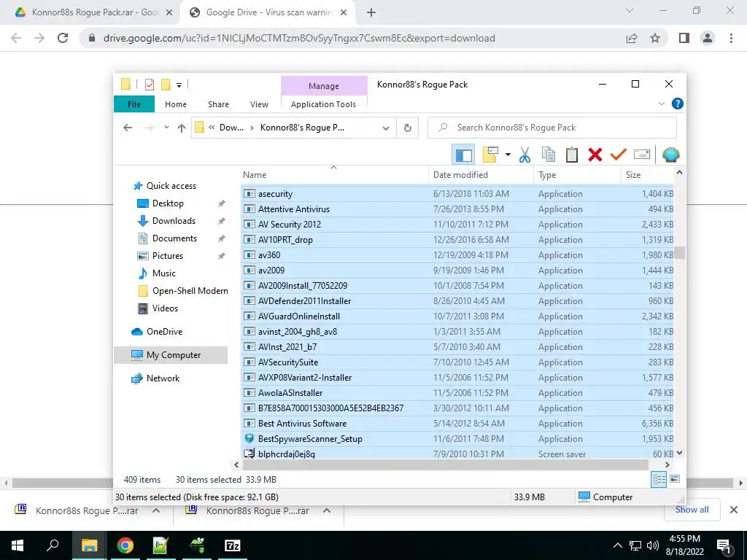Click the orange checkmark Properties icon
747x560 pixels.
619,155
